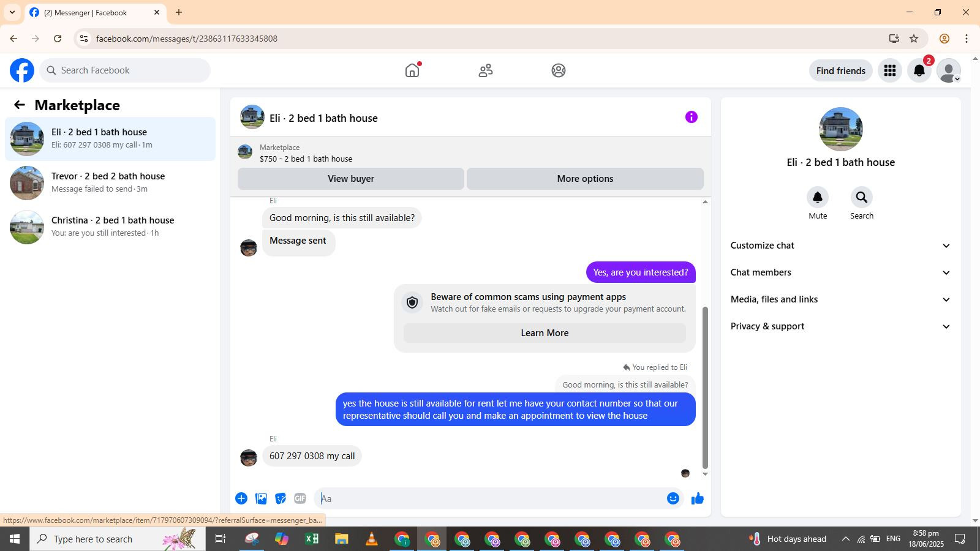Image resolution: width=980 pixels, height=551 pixels.
Task: Open Excel from the taskbar
Action: [x=312, y=539]
